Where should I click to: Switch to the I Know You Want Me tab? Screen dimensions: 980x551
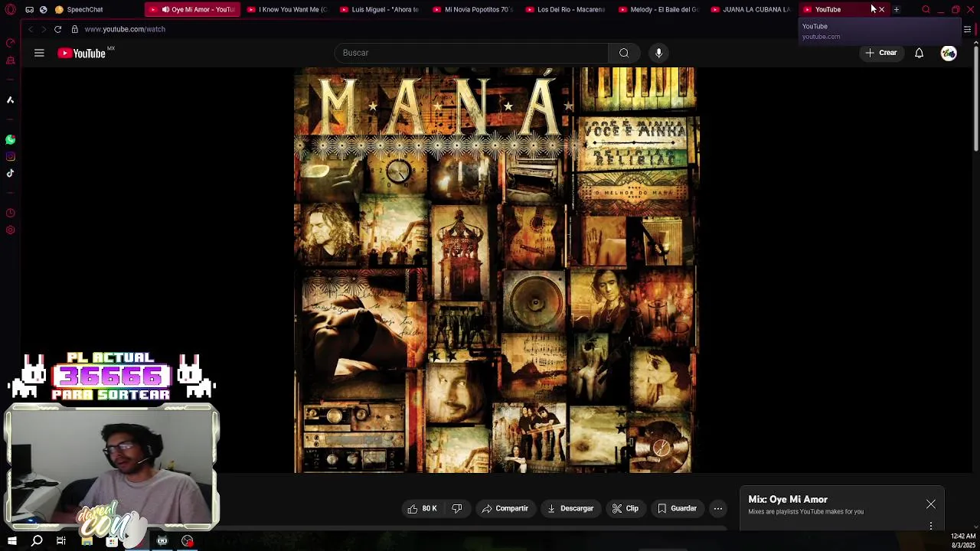click(288, 9)
